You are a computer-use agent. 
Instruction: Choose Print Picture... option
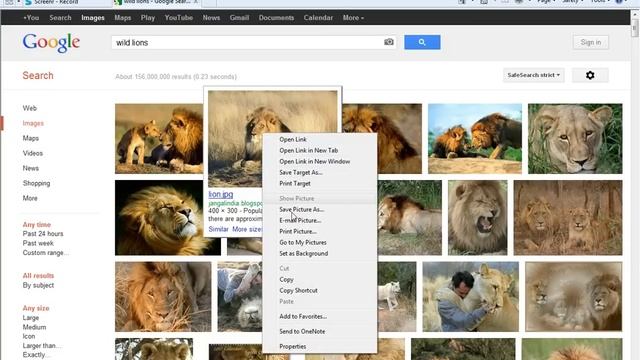(298, 231)
